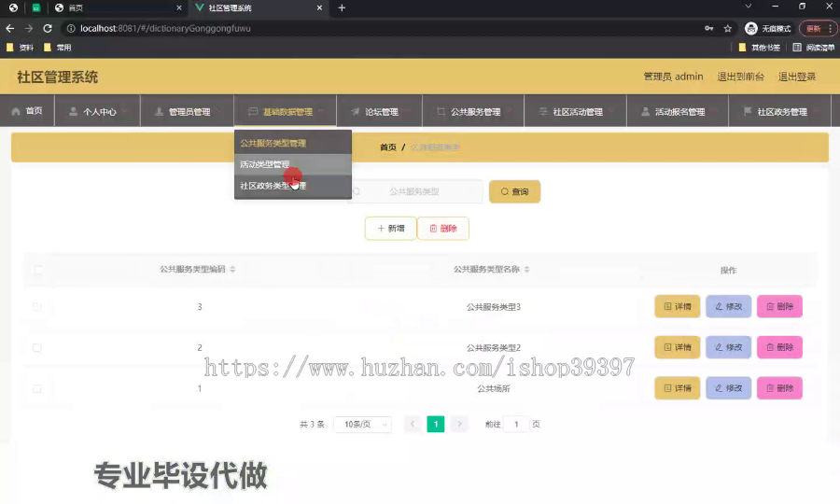This screenshot has width=840, height=504.
Task: Open the 管理员管理 menu
Action: point(187,111)
